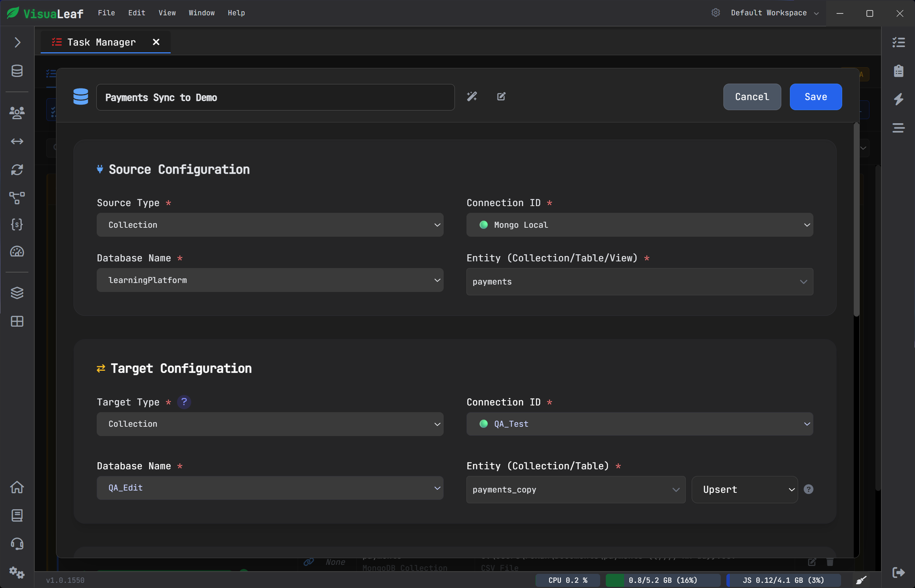Open the users group sidebar icon
The height and width of the screenshot is (588, 915).
pos(17,113)
